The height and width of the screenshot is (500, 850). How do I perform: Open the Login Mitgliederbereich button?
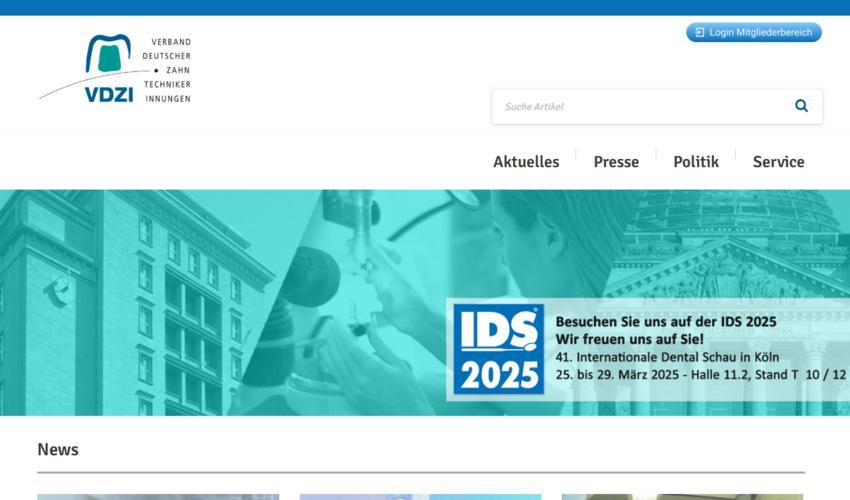coord(754,33)
